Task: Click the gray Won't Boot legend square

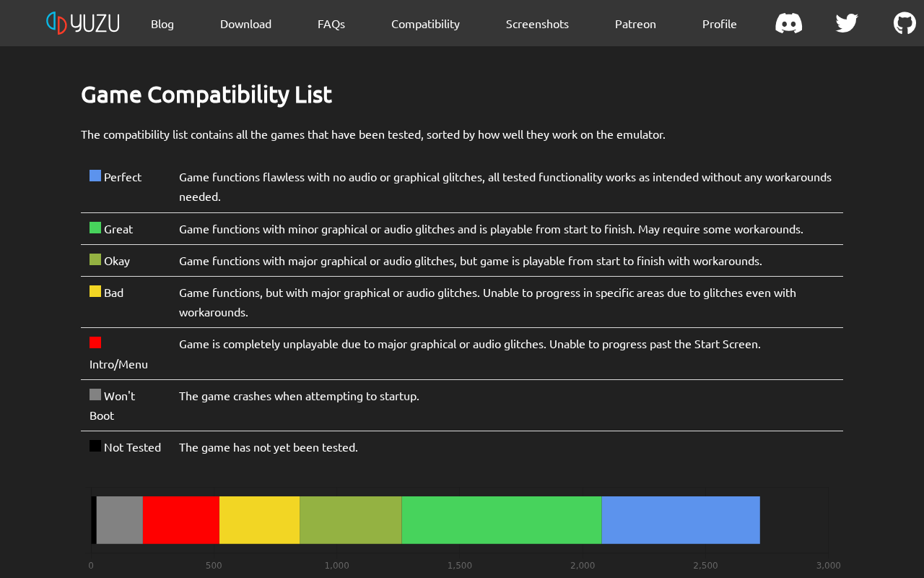Action: (x=95, y=394)
